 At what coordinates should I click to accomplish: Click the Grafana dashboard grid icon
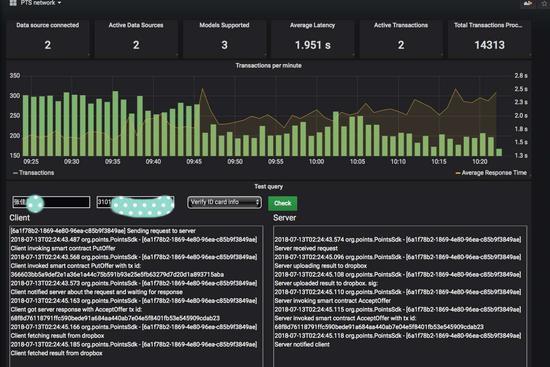point(13,3)
